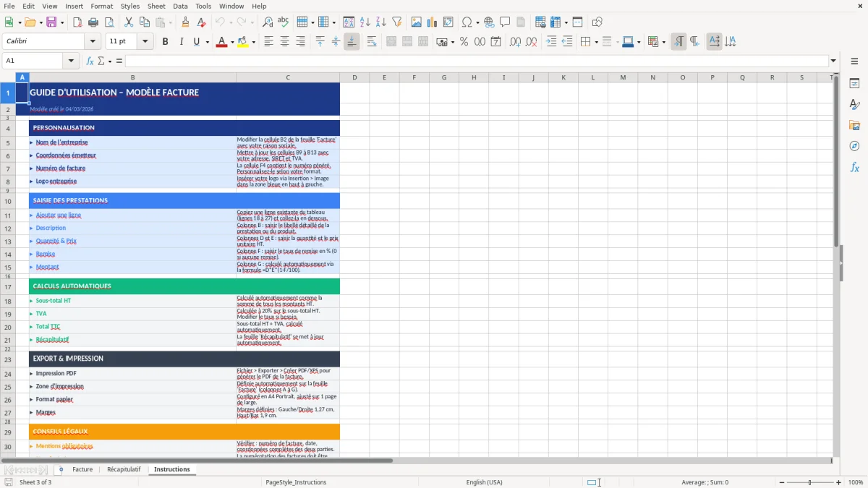The image size is (868, 488).
Task: Toggle Center Horizontally alignment
Action: [x=284, y=42]
